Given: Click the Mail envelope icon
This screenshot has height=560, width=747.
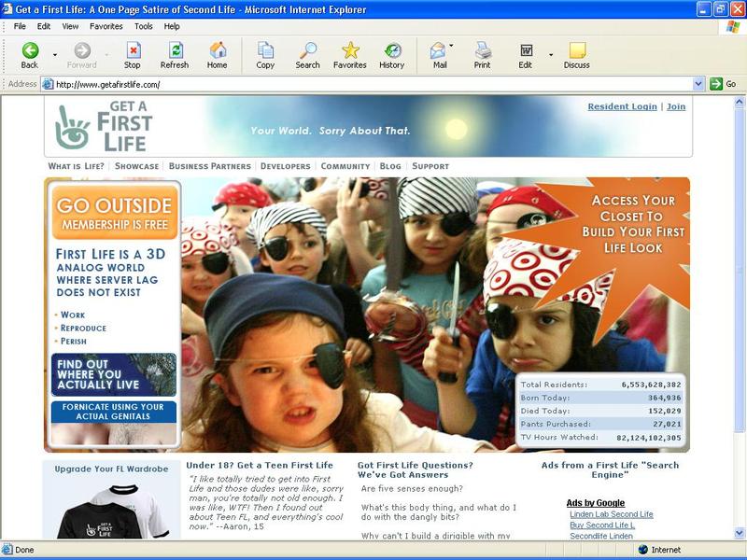Looking at the screenshot, I should tap(437, 50).
